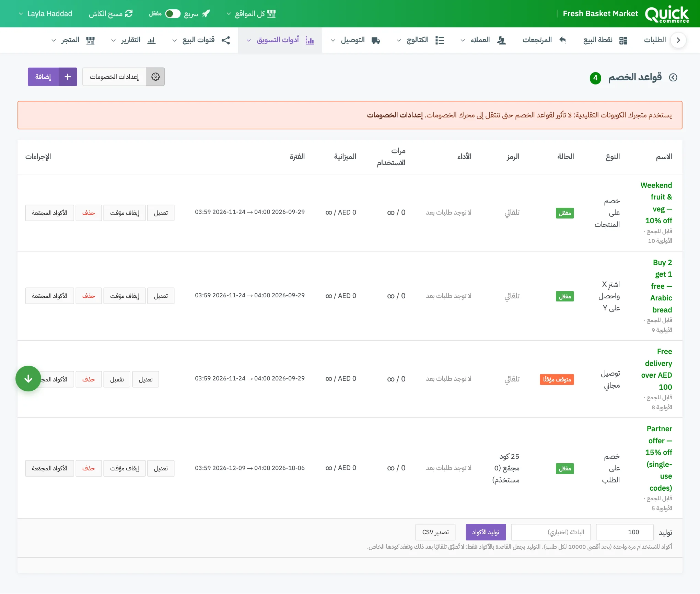Open the Layla Haddad user menu

(45, 13)
